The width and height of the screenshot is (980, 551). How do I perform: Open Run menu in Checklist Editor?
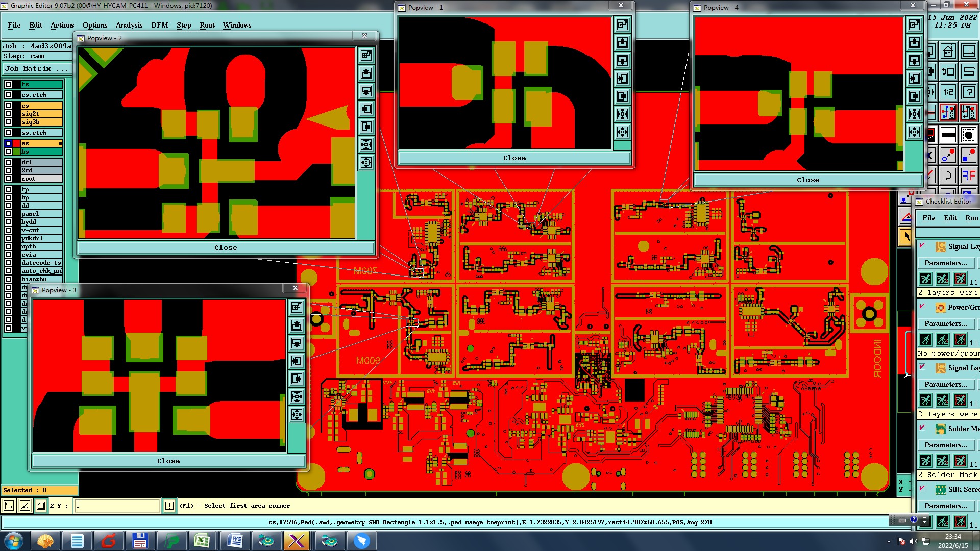click(971, 218)
